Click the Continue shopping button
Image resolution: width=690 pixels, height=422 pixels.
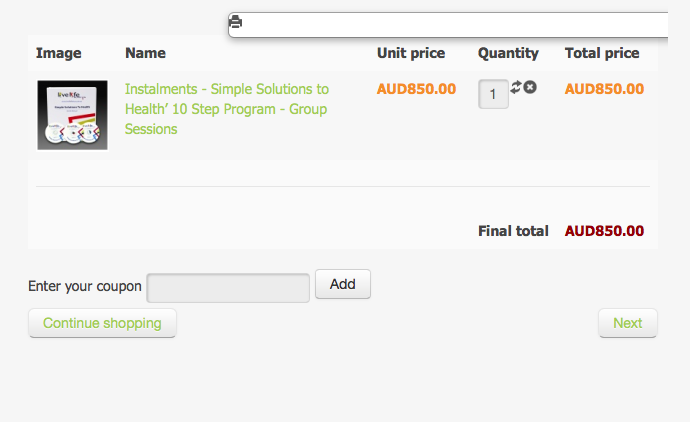102,323
